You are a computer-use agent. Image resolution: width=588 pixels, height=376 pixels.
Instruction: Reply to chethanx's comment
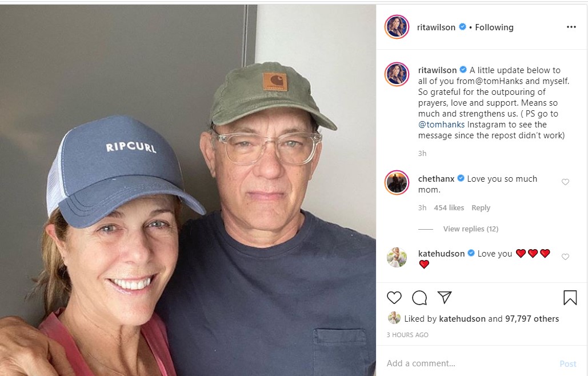[481, 208]
